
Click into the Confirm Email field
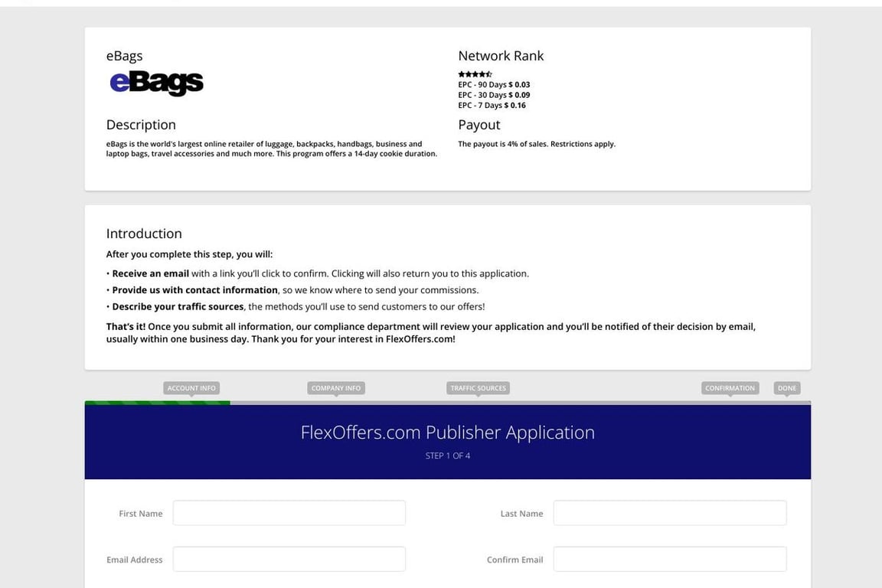pyautogui.click(x=669, y=559)
